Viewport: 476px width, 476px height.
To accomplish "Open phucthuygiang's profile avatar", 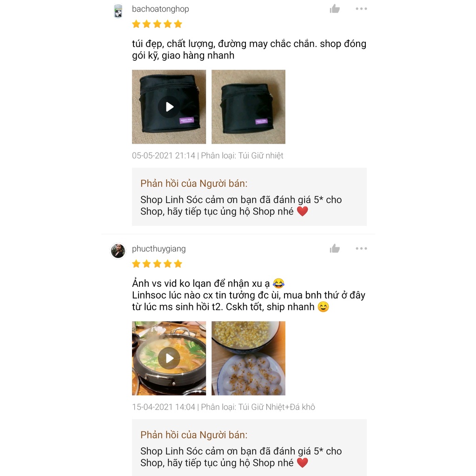I will coord(118,251).
